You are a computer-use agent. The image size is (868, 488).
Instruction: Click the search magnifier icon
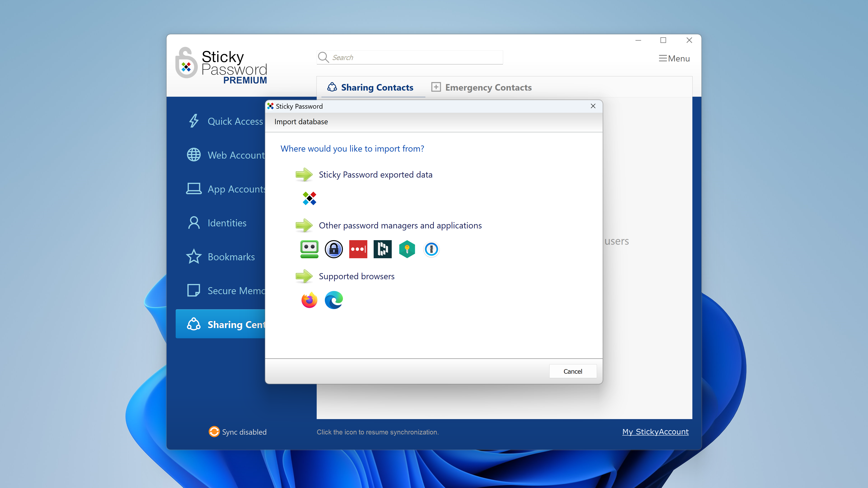pyautogui.click(x=323, y=57)
